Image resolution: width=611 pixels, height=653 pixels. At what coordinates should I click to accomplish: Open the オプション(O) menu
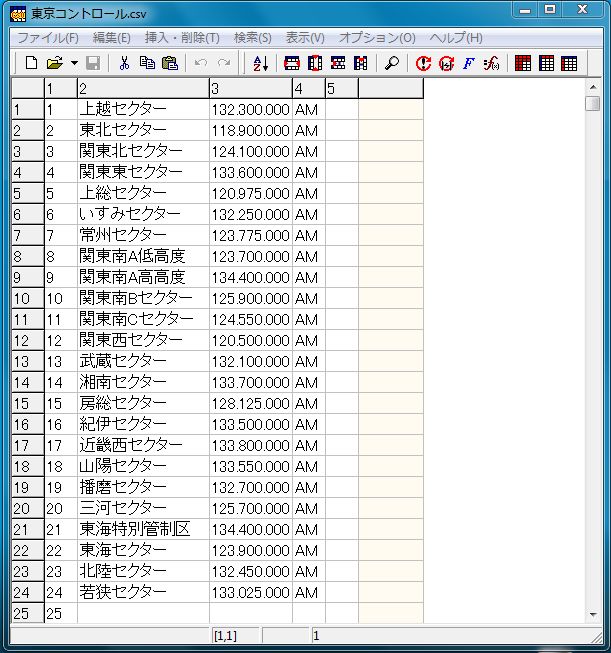pos(377,38)
